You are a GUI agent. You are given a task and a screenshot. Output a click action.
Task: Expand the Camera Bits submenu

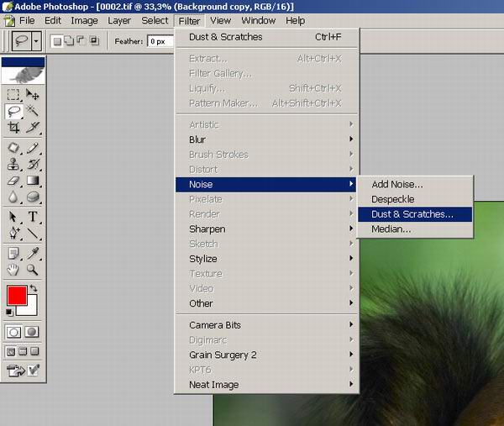point(266,325)
